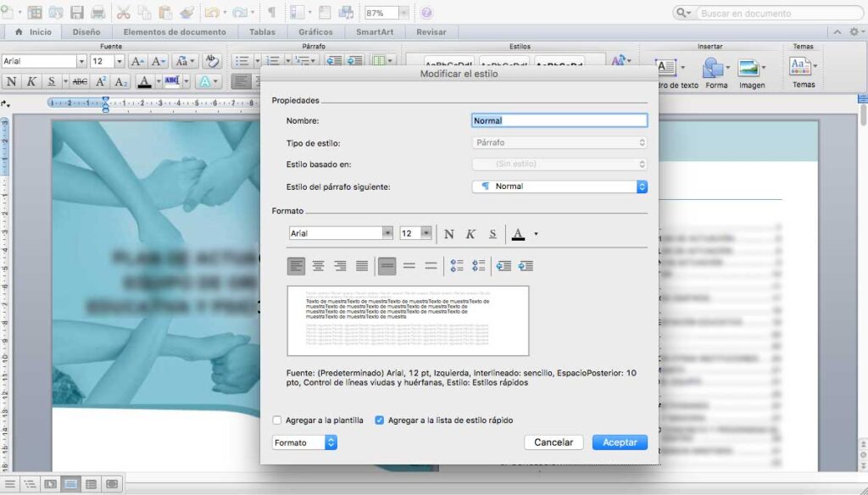Click the Aceptar button
The width and height of the screenshot is (868, 495).
pos(620,442)
